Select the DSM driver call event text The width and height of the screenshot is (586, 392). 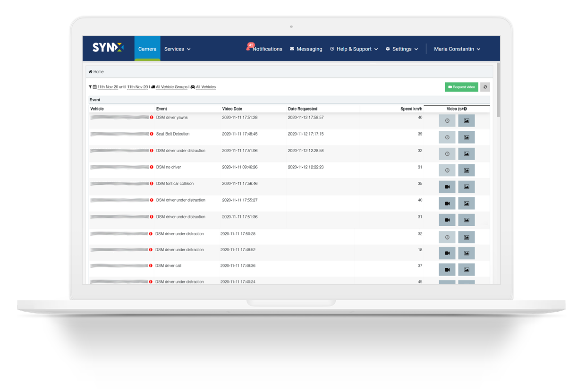[168, 266]
